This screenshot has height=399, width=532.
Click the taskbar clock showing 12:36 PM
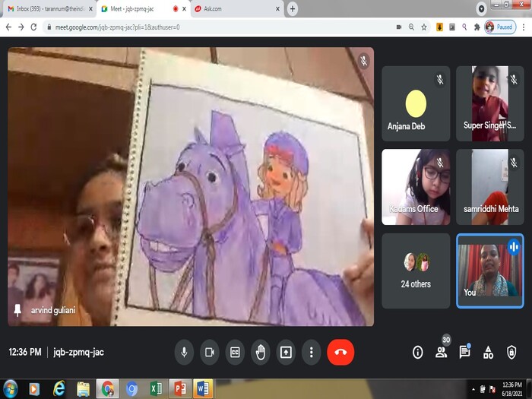tap(512, 389)
